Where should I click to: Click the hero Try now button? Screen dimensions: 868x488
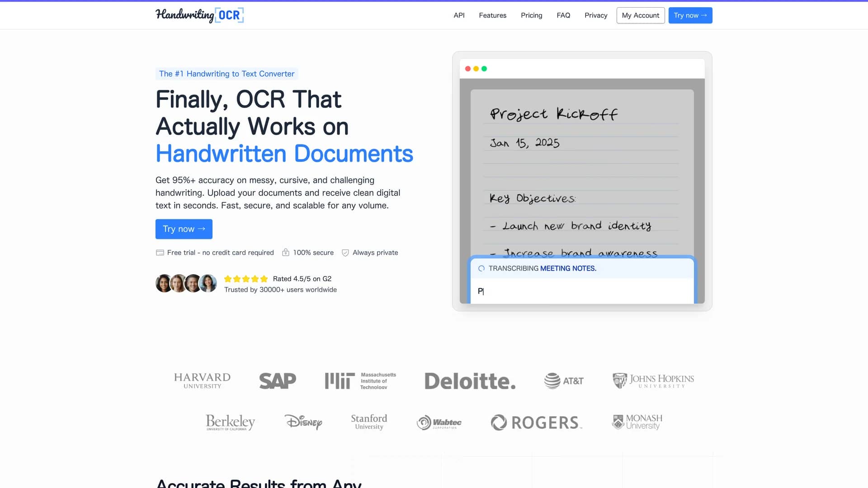[x=184, y=229]
